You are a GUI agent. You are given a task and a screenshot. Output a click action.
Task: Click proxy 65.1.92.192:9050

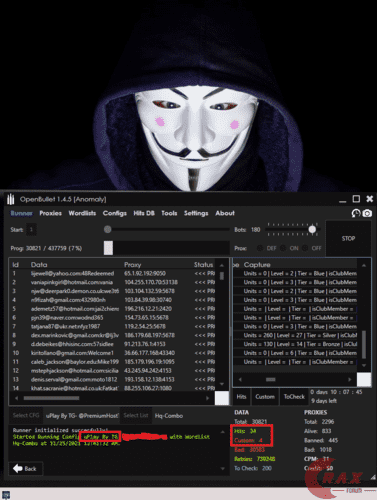[145, 274]
